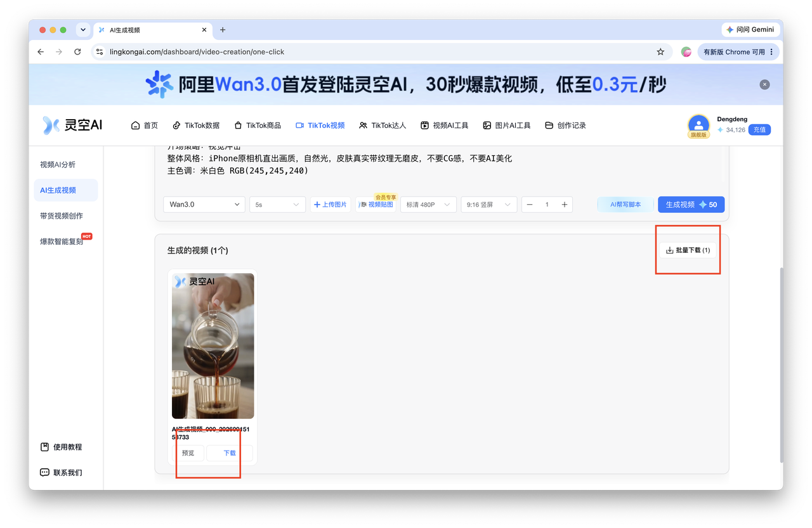Click the 下载 download button on video card
812x528 pixels.
tap(230, 453)
